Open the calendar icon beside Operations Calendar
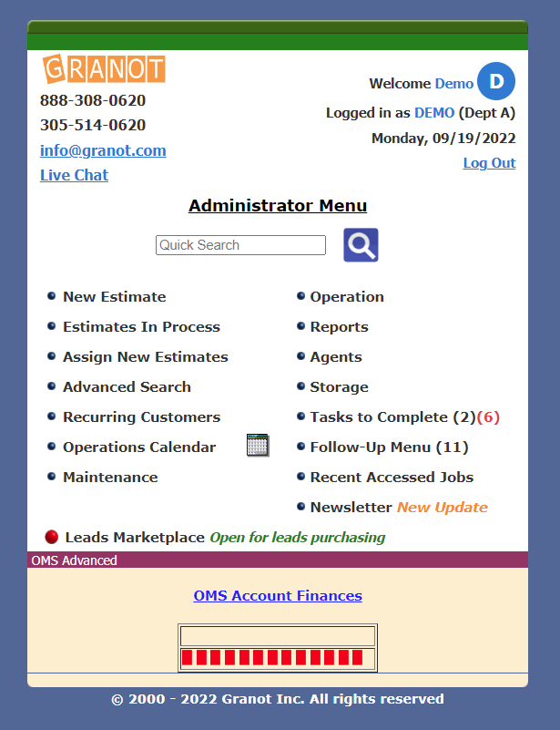This screenshot has width=560, height=730. click(258, 445)
